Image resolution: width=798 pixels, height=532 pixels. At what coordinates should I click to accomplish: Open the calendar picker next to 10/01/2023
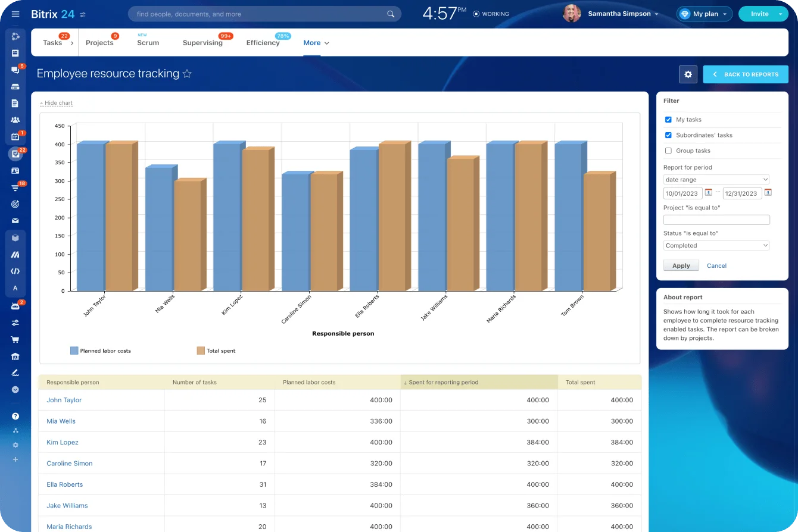coord(708,193)
